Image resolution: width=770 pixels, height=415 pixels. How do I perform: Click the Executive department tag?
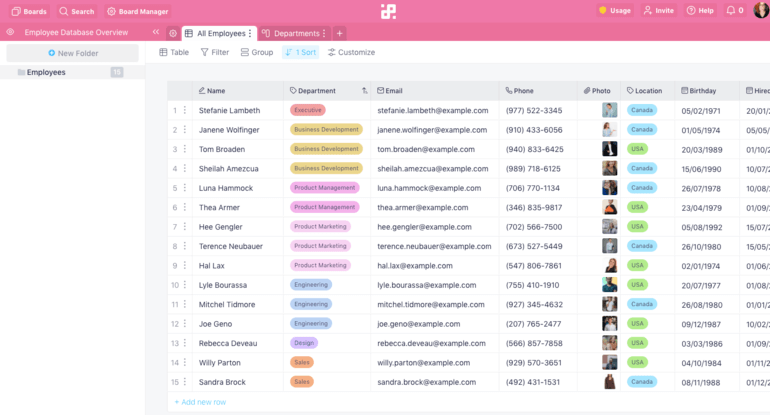(x=308, y=110)
